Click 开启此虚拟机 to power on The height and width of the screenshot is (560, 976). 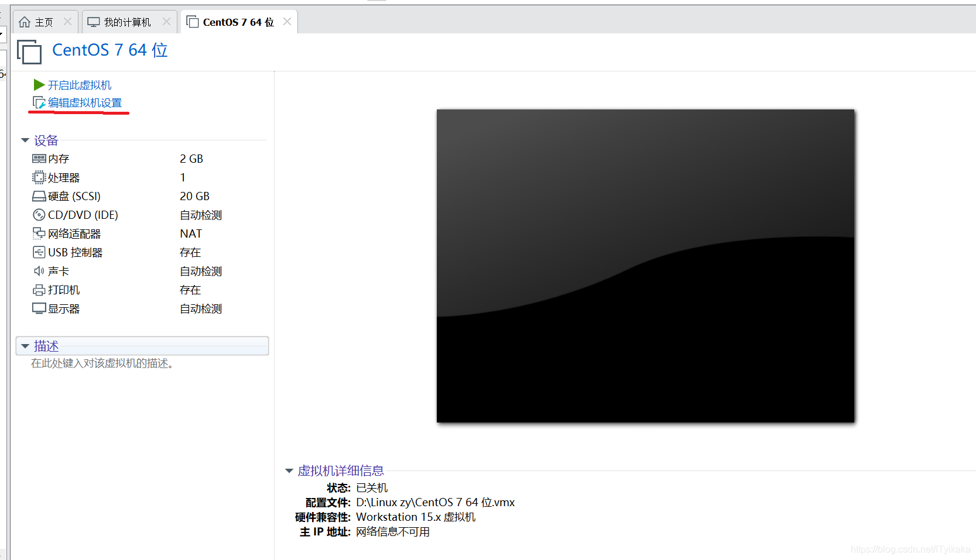(80, 85)
